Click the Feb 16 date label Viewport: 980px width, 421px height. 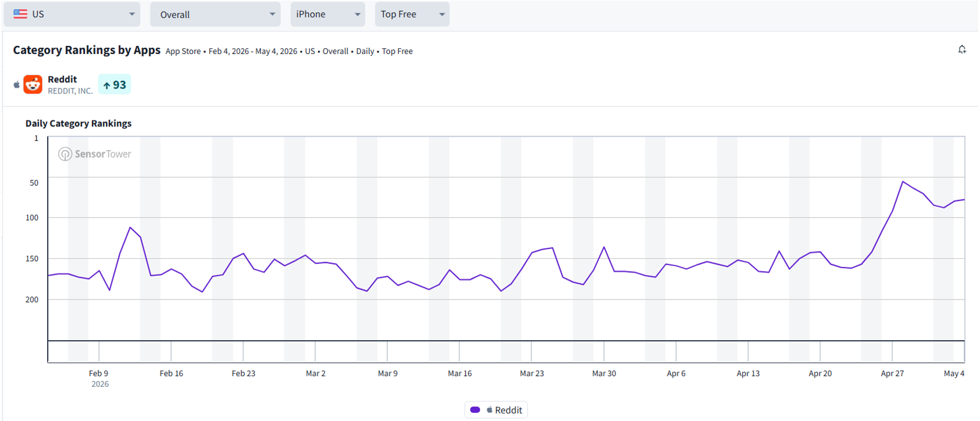[171, 373]
